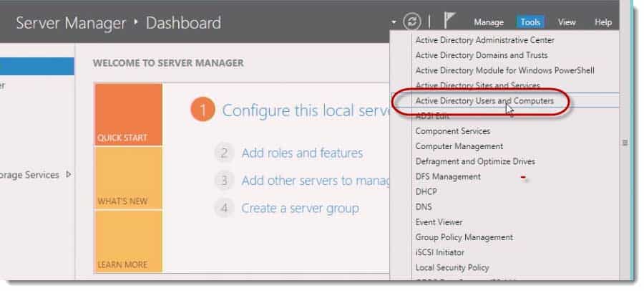This screenshot has width=644, height=291.
Task: Launch Active Directory Administrative Center
Action: (x=484, y=40)
